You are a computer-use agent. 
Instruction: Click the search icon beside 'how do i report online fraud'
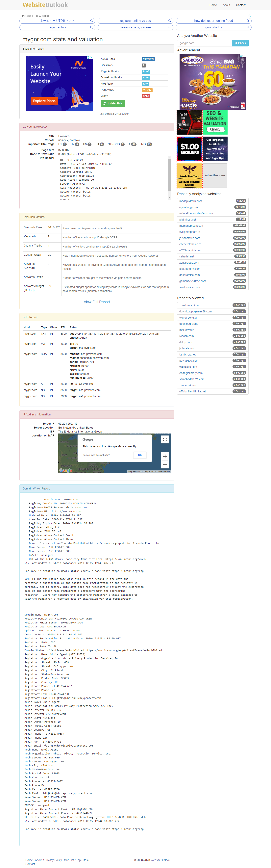coord(248,21)
